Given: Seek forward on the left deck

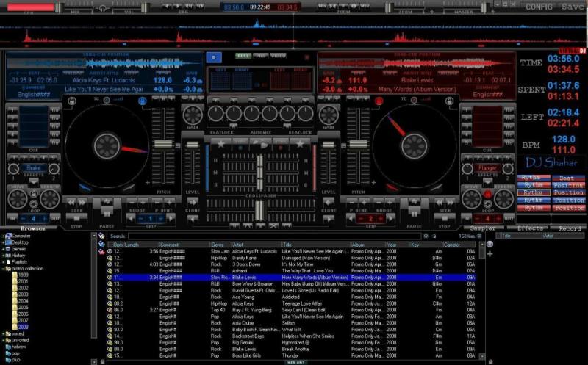Looking at the screenshot, I should pyautogui.click(x=82, y=203).
